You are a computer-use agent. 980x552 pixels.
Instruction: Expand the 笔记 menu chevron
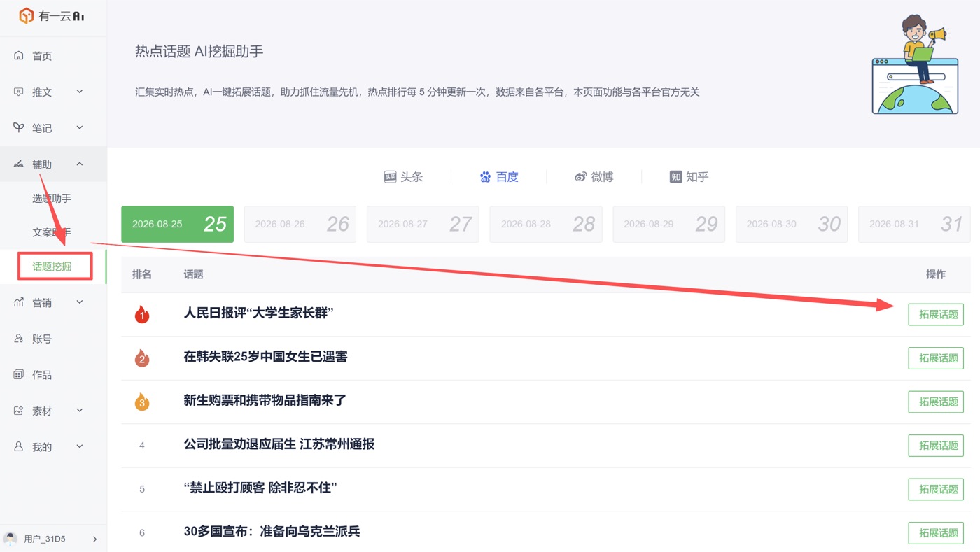point(79,127)
